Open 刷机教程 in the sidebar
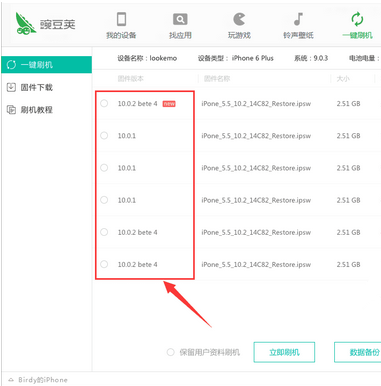 pos(37,110)
